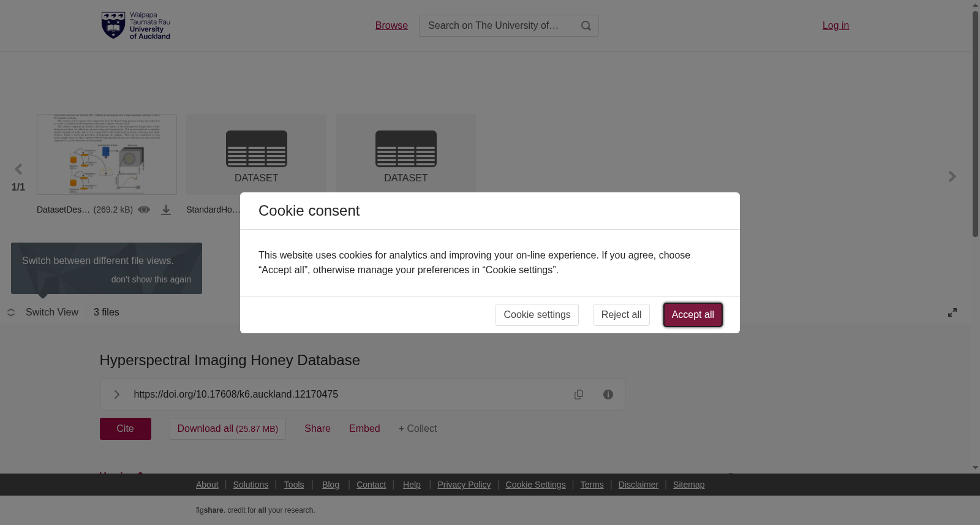The height and width of the screenshot is (525, 980).
Task: Click the page vertical scrollbar thumb
Action: pyautogui.click(x=975, y=124)
